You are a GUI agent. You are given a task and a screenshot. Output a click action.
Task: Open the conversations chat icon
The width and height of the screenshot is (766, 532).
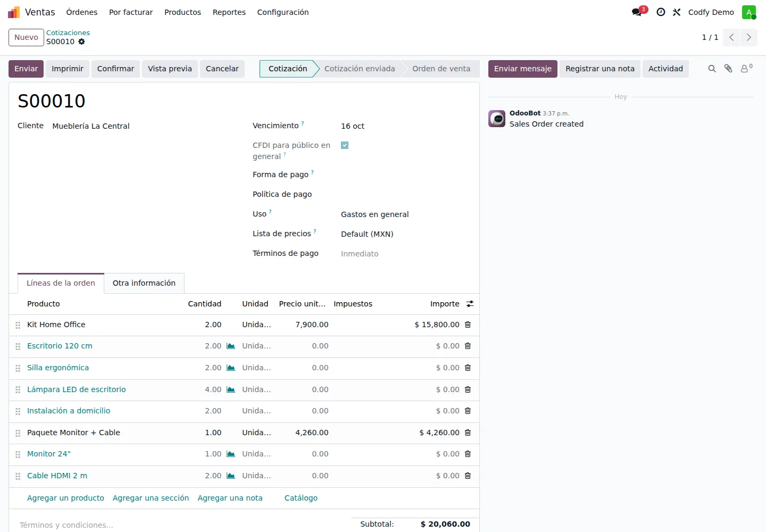click(x=637, y=12)
